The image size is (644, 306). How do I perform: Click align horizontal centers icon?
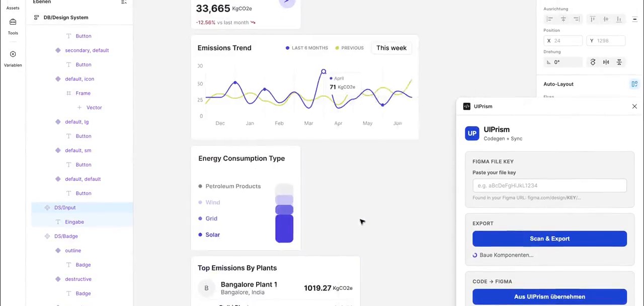coord(563,19)
